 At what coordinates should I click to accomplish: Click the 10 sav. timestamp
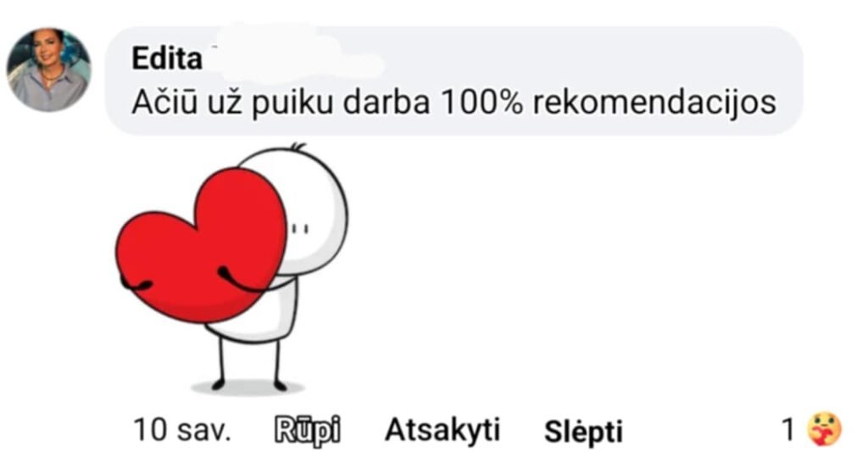(x=181, y=430)
